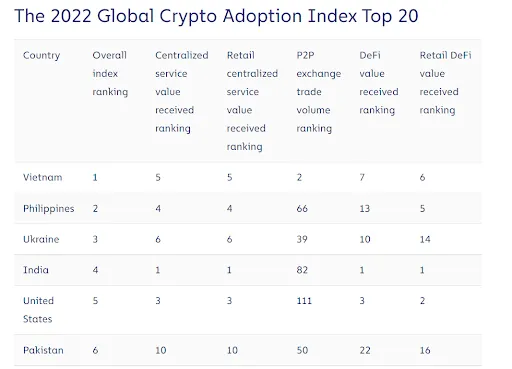
Task: Click the table title heading
Action: coord(216,16)
